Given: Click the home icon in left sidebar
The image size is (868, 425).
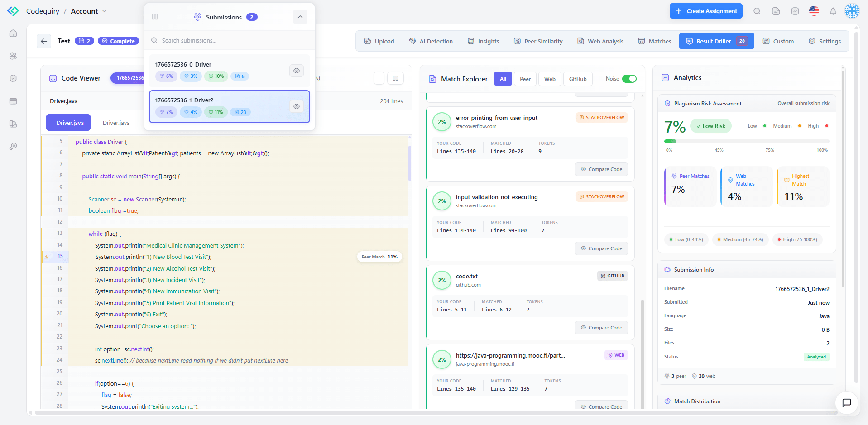Looking at the screenshot, I should click(x=13, y=33).
